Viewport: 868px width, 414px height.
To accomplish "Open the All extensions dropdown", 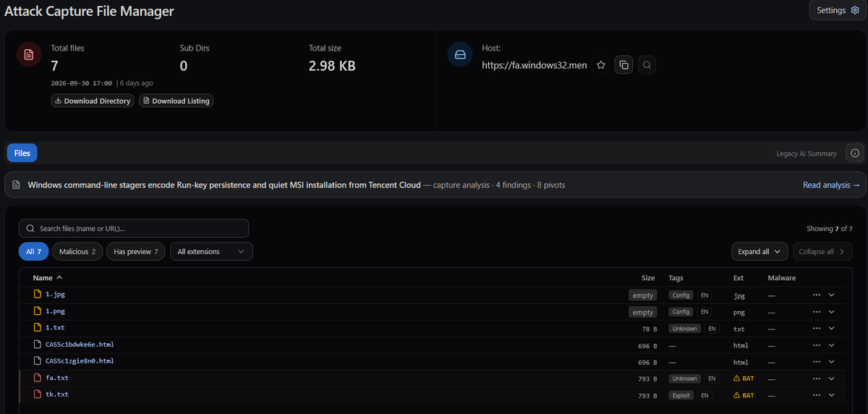I will (211, 251).
